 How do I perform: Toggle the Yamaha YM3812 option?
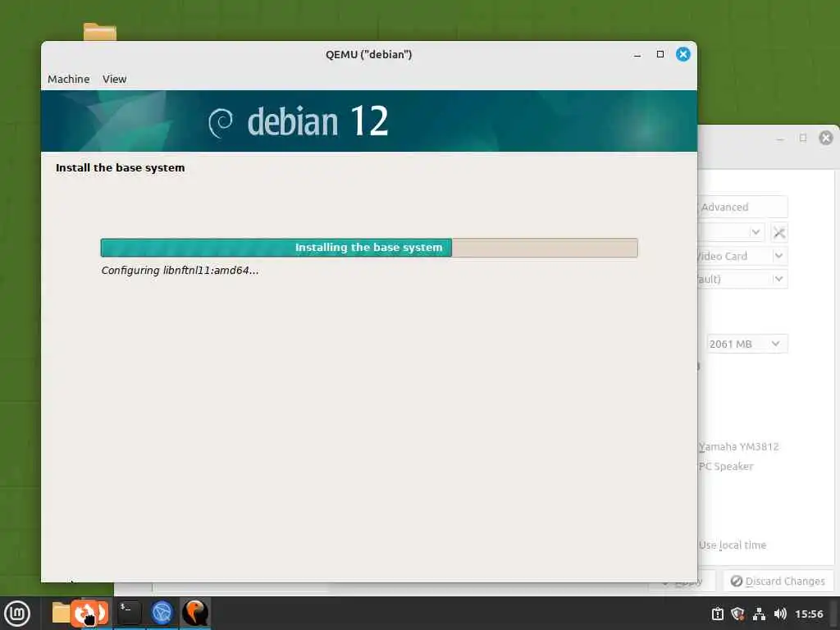coord(739,447)
